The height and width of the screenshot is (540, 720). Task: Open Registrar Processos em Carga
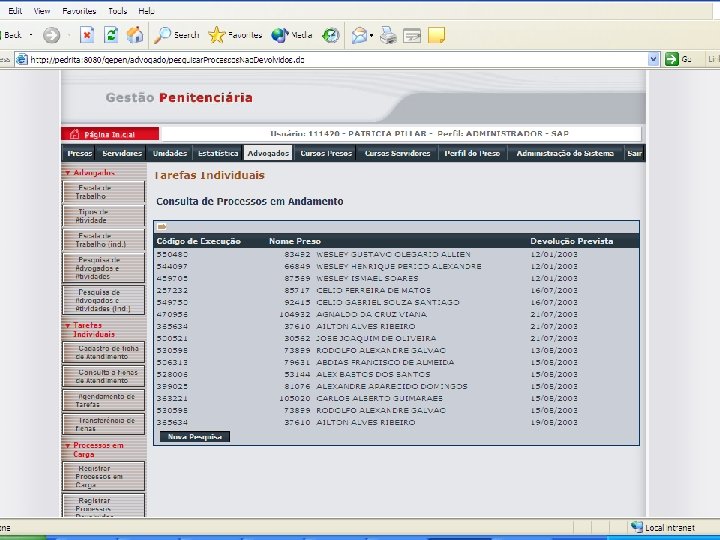point(103,476)
